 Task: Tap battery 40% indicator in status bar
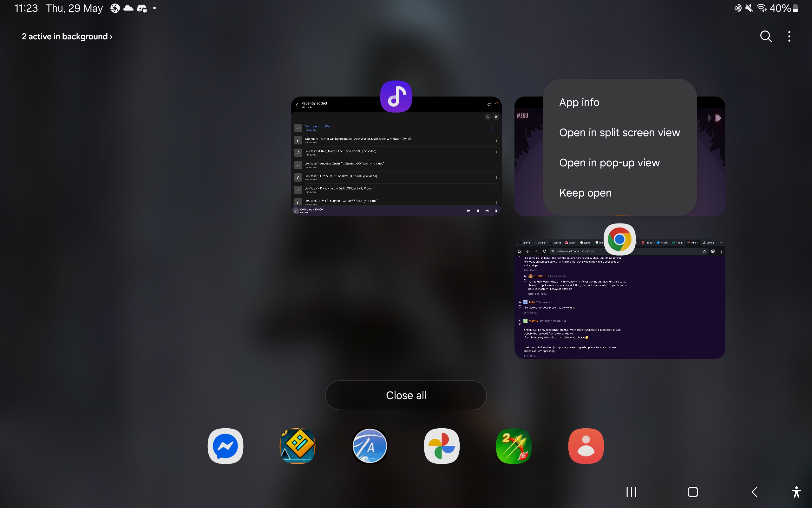tap(784, 8)
